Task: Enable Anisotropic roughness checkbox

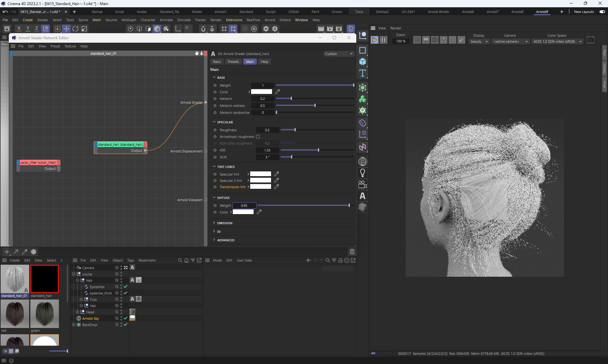Action: [258, 137]
